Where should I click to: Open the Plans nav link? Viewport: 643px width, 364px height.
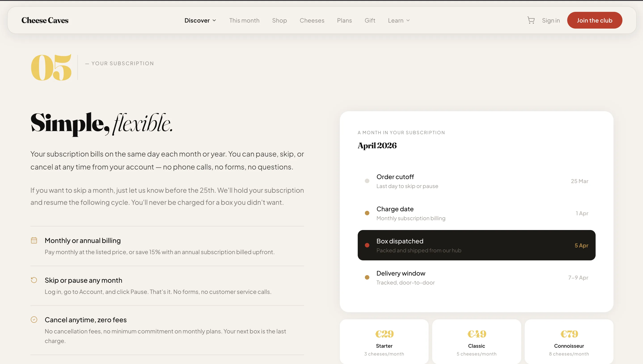point(344,20)
